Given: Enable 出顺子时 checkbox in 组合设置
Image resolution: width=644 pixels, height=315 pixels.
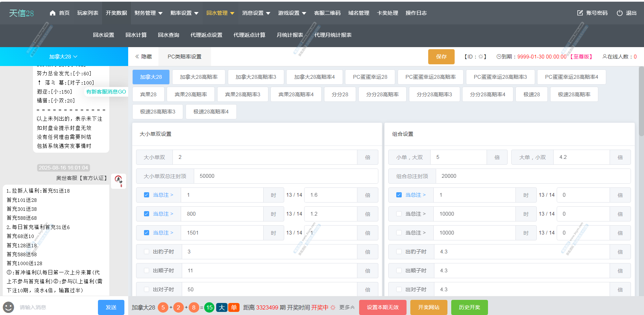Looking at the screenshot, I should pyautogui.click(x=399, y=271).
